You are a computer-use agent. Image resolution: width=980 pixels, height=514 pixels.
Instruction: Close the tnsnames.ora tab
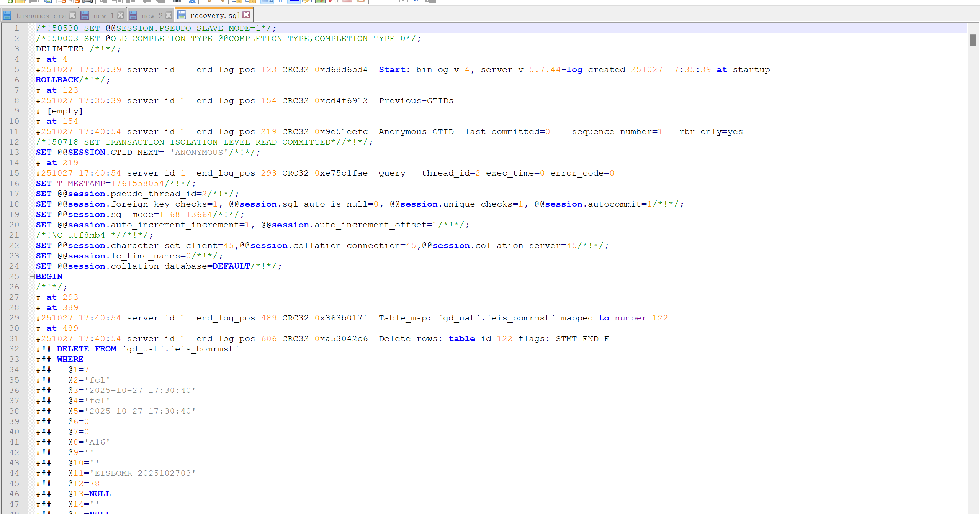pos(72,15)
